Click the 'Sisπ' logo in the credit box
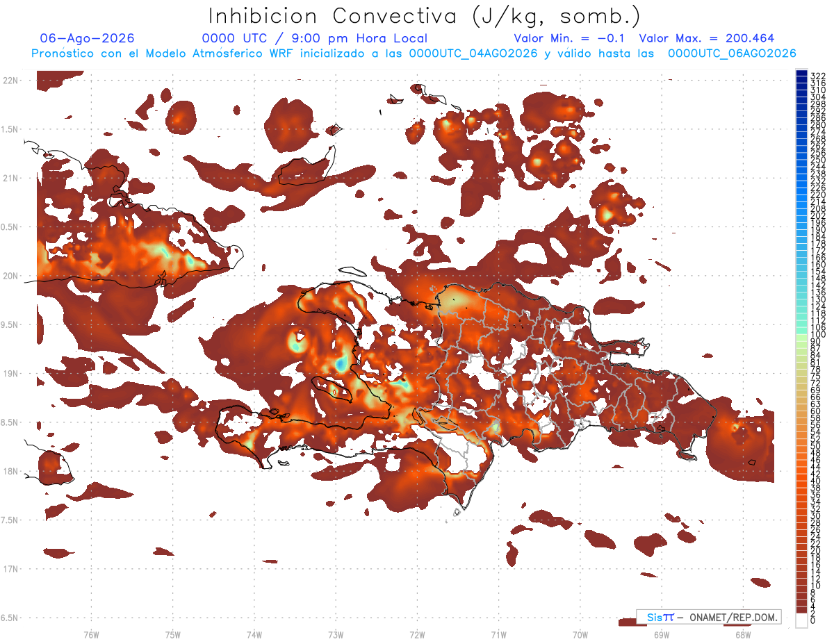 (x=660, y=617)
